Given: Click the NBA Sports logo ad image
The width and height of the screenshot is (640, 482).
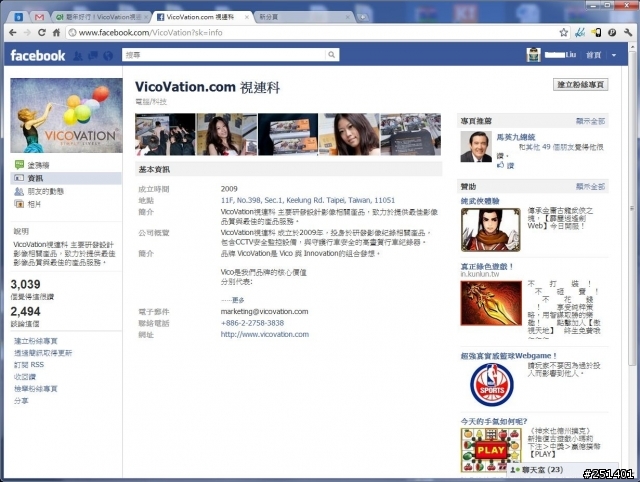Looking at the screenshot, I should click(x=491, y=384).
